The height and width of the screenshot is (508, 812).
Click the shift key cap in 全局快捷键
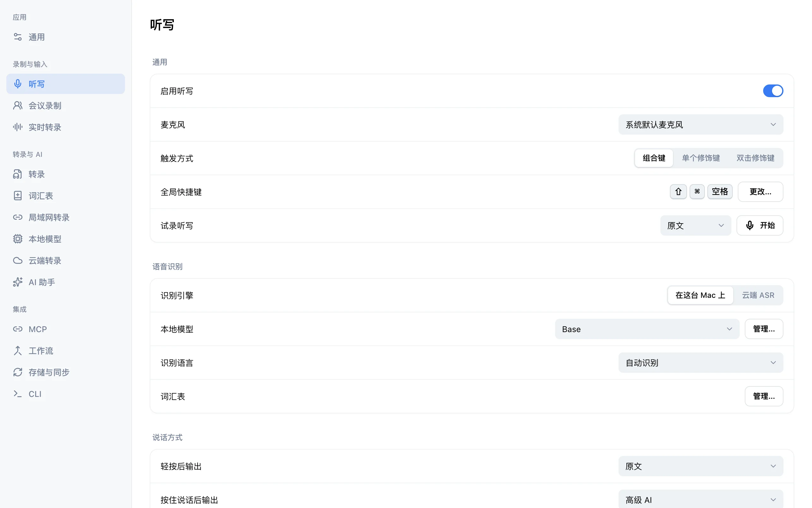tap(678, 191)
